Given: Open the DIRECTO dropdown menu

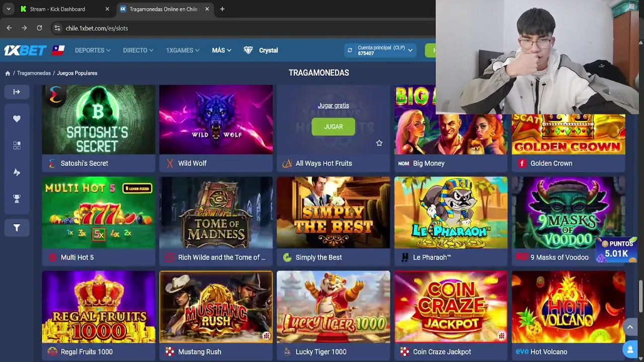Looking at the screenshot, I should click(x=138, y=50).
